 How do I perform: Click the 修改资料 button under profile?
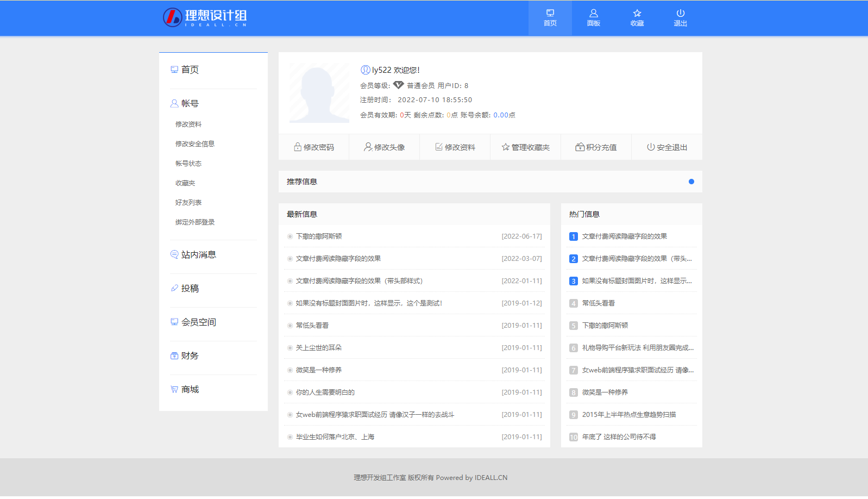point(455,147)
